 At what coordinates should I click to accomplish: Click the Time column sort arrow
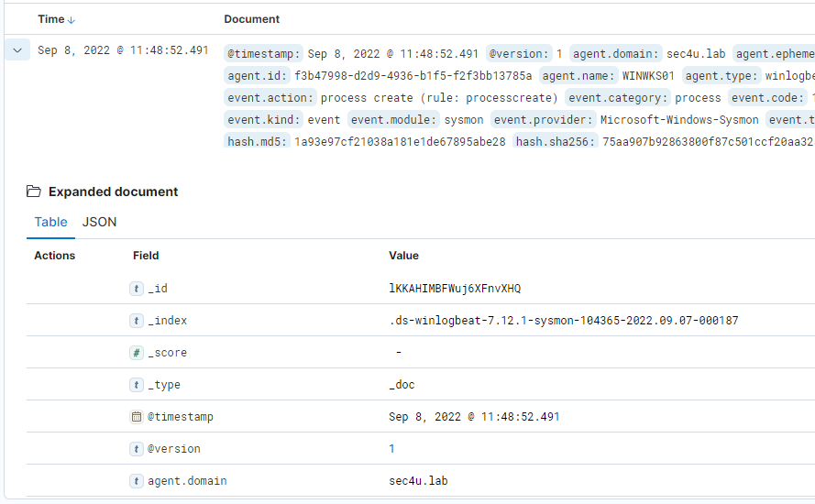pyautogui.click(x=72, y=19)
